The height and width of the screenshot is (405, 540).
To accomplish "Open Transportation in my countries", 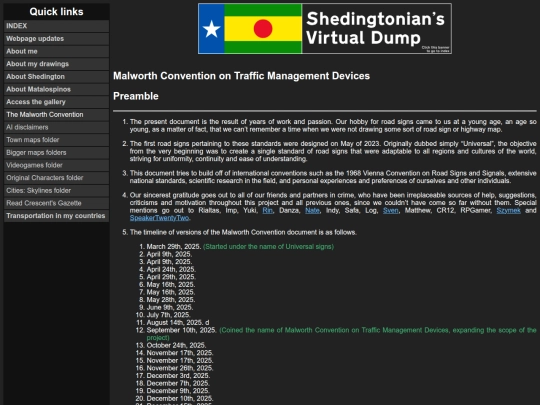I will pyautogui.click(x=56, y=216).
